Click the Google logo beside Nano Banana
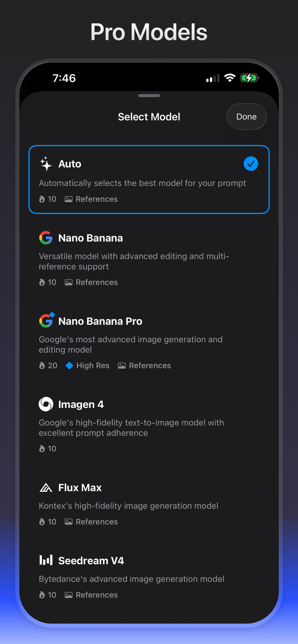298x644 pixels. pos(46,238)
